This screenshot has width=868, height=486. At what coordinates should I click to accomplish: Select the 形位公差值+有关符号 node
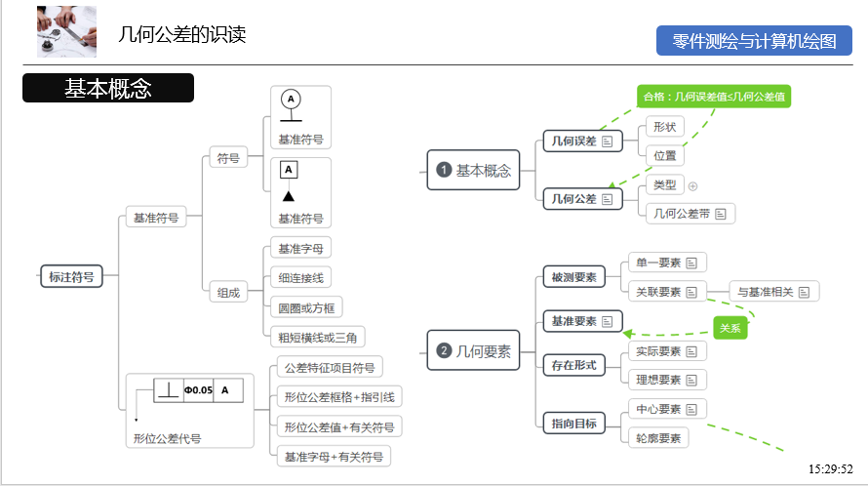point(339,426)
